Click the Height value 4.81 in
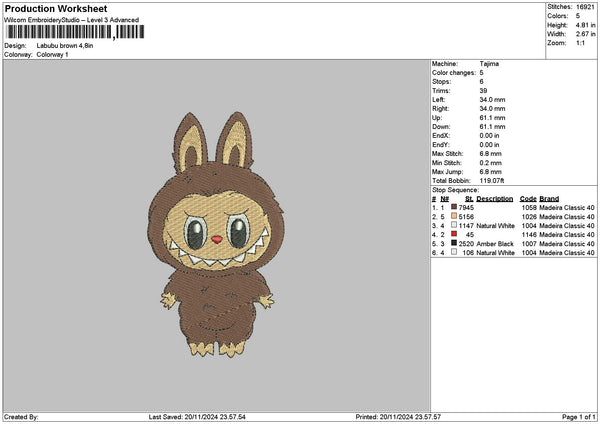 [585, 25]
